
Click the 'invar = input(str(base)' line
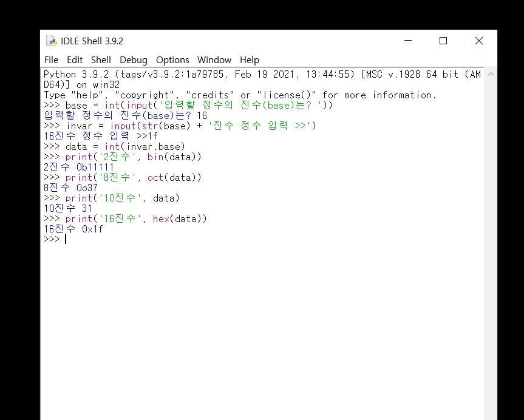(x=180, y=126)
